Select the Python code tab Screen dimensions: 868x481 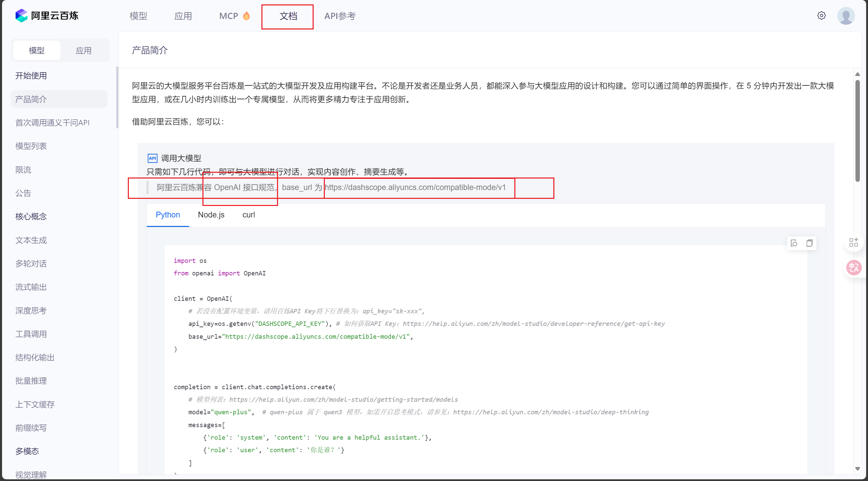pos(168,215)
